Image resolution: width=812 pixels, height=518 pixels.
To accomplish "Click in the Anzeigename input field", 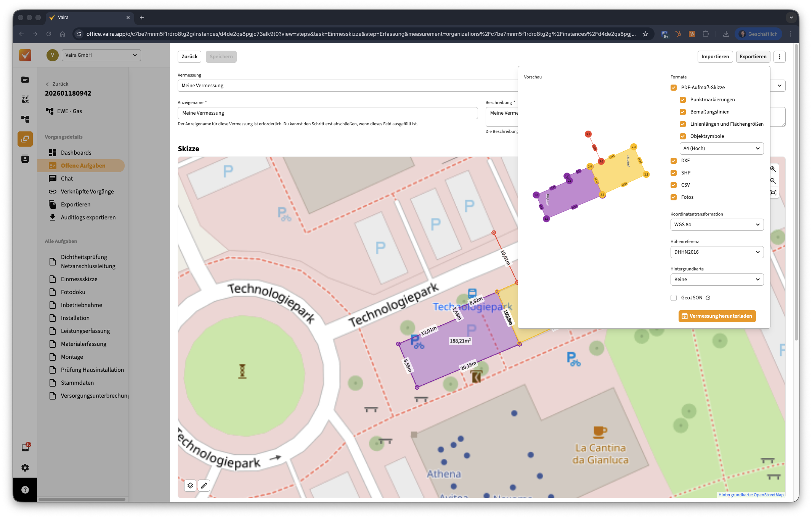I will (x=327, y=113).
